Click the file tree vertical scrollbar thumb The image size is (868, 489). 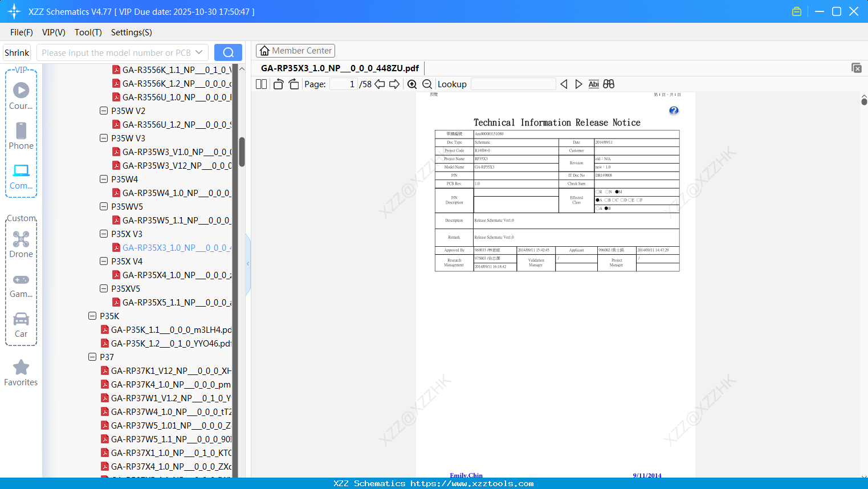coord(242,152)
